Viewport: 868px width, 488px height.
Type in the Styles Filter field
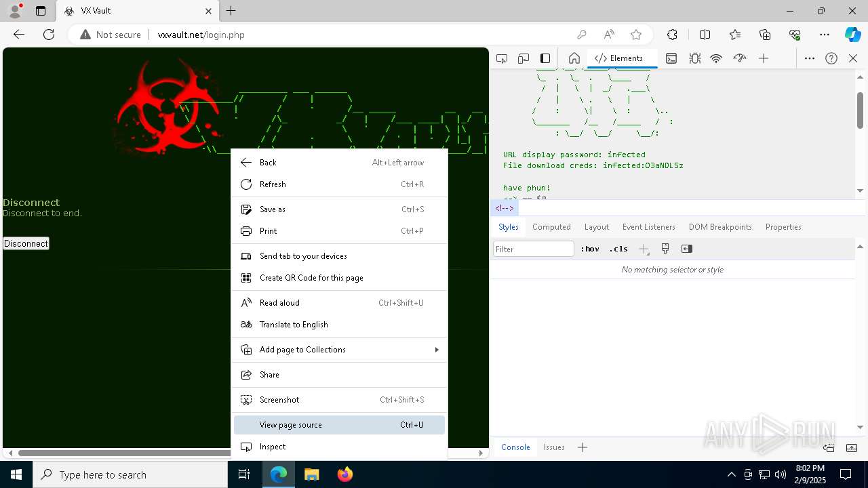click(534, 249)
